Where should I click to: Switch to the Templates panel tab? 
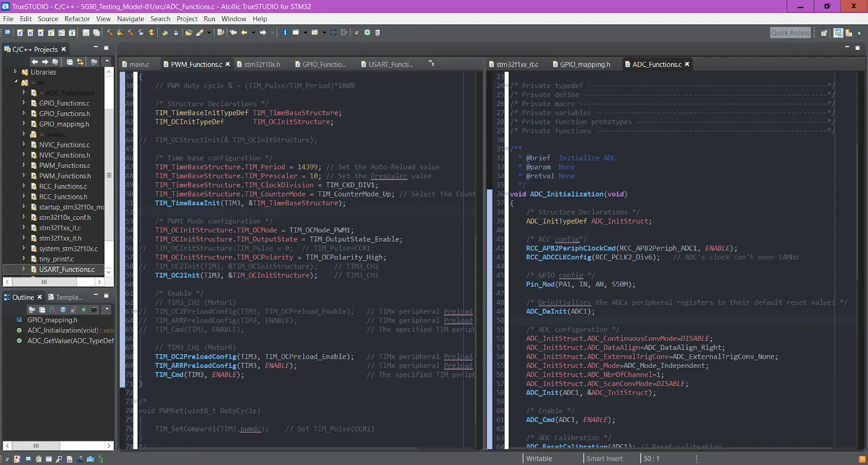point(65,297)
